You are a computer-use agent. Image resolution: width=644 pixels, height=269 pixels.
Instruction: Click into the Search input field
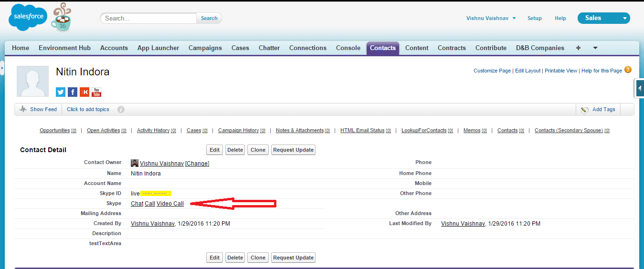[x=148, y=18]
